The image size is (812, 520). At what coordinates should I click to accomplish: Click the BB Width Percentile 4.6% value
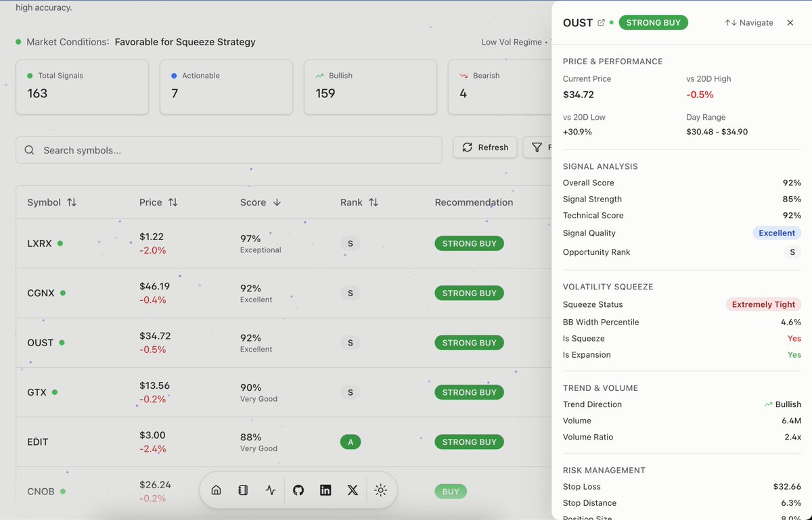tap(791, 322)
